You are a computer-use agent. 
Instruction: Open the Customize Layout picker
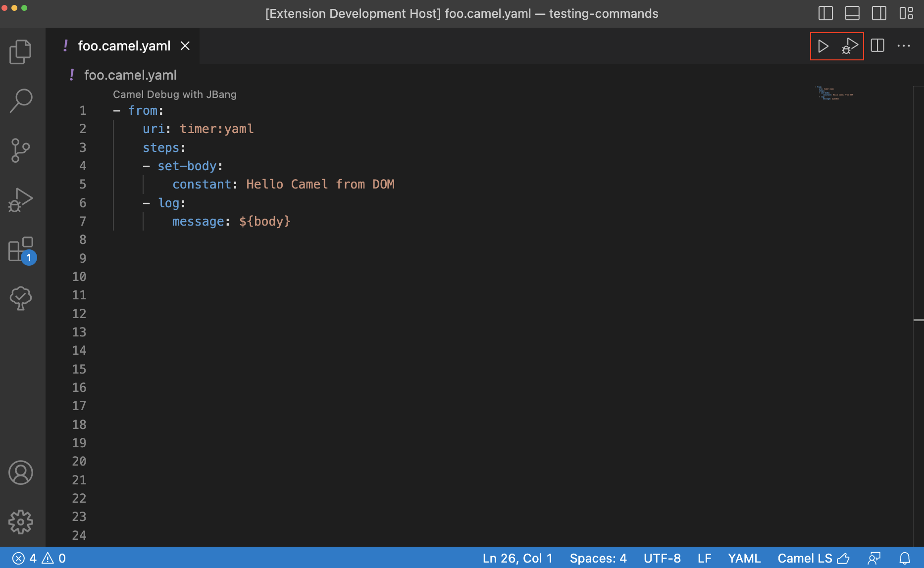pos(906,13)
